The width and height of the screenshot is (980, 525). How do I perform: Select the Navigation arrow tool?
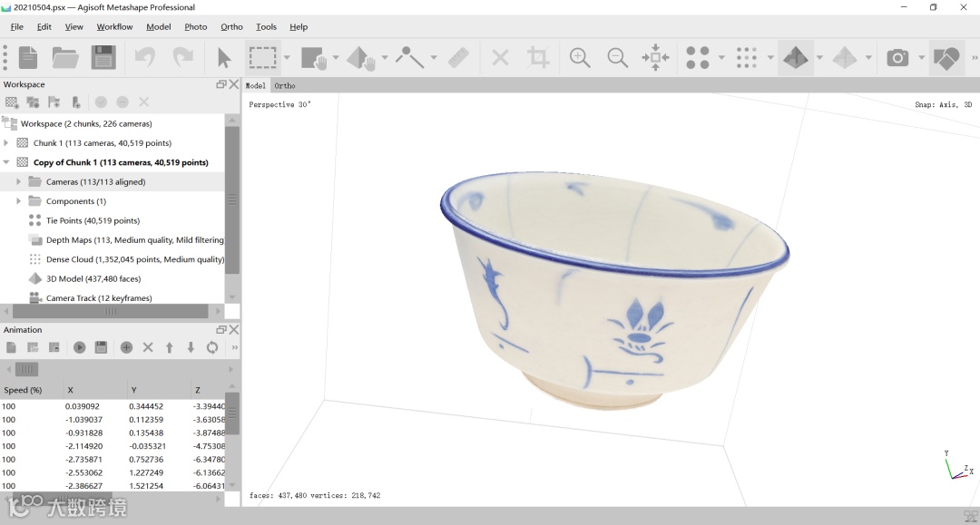pyautogui.click(x=224, y=57)
